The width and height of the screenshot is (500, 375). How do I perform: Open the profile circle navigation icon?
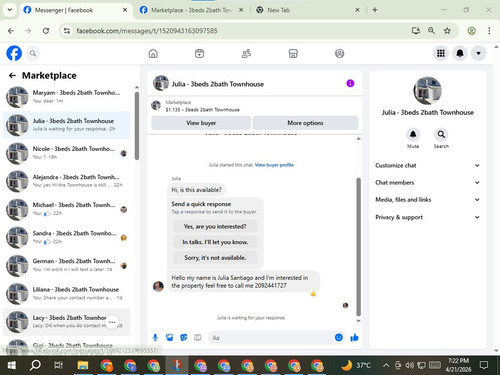click(339, 53)
